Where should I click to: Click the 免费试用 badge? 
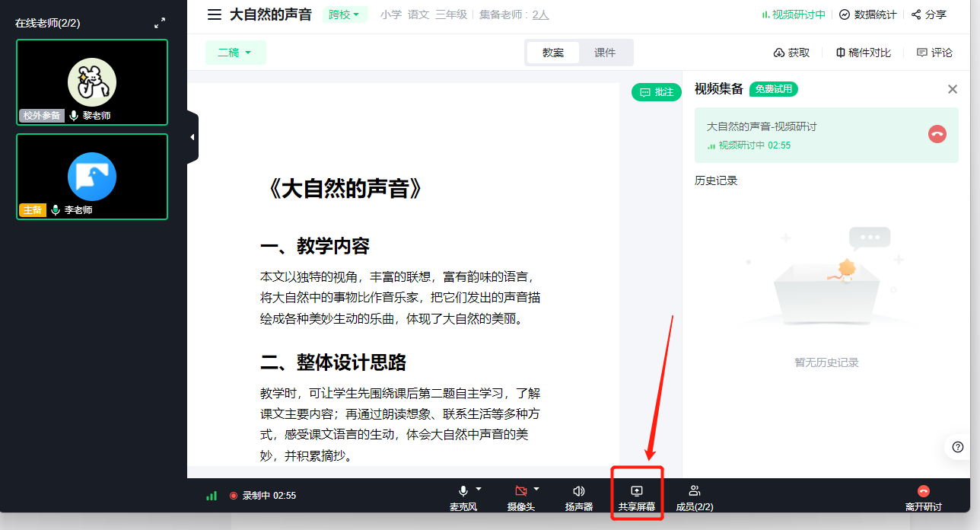(774, 89)
